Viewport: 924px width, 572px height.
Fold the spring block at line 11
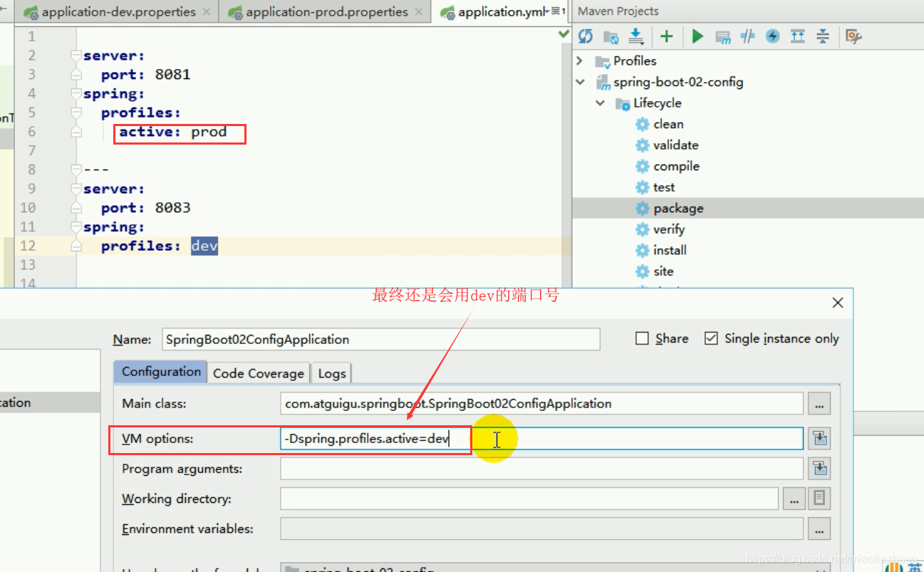point(76,227)
